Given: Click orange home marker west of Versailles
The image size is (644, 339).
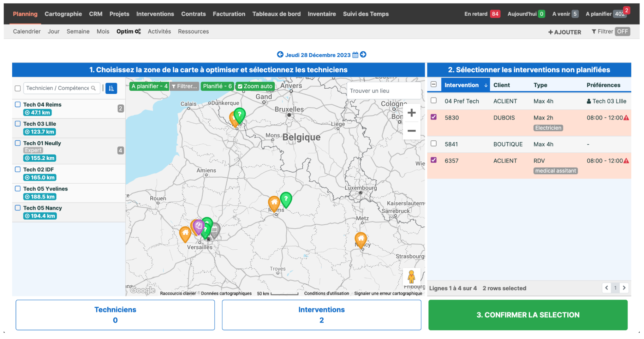Looking at the screenshot, I should [x=185, y=234].
